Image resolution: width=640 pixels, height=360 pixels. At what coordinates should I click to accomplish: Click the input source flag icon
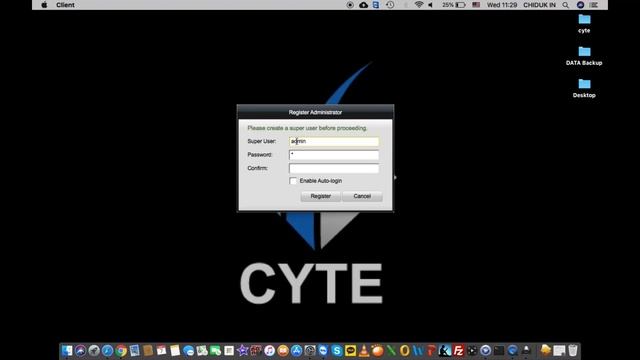click(476, 5)
